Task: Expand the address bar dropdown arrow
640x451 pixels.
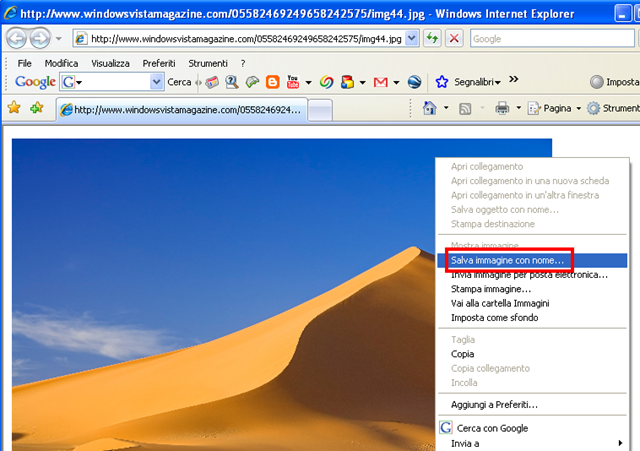Action: (412, 39)
